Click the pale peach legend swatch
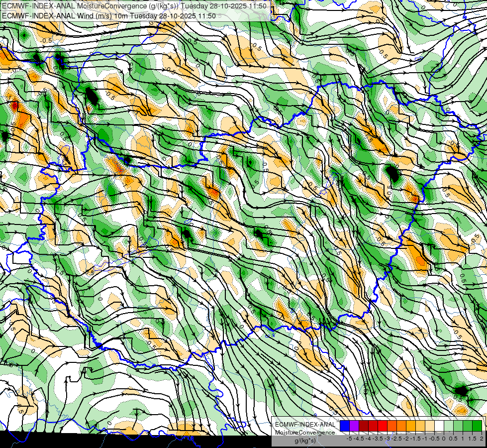This screenshot has height=448, width=487. click(430, 426)
